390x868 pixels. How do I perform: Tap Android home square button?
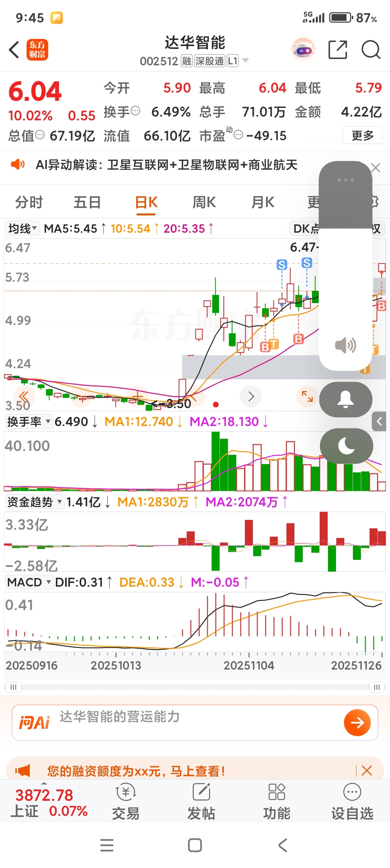tap(195, 845)
